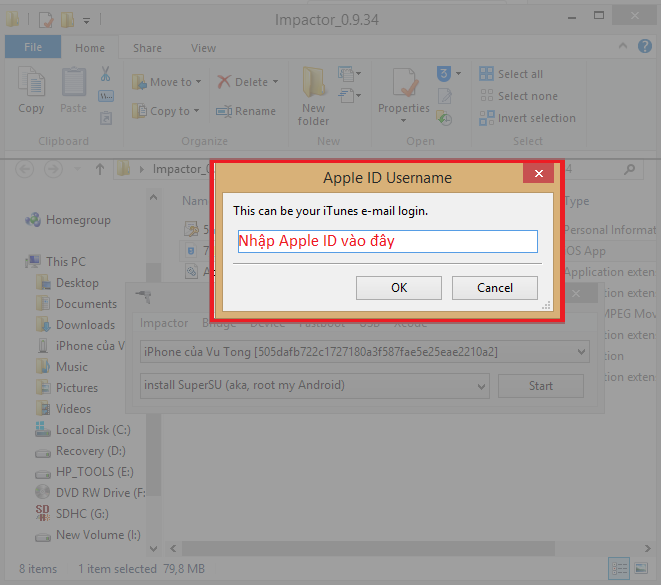The width and height of the screenshot is (661, 585).
Task: Open the Easy access dropdown icon
Action: coord(349,95)
